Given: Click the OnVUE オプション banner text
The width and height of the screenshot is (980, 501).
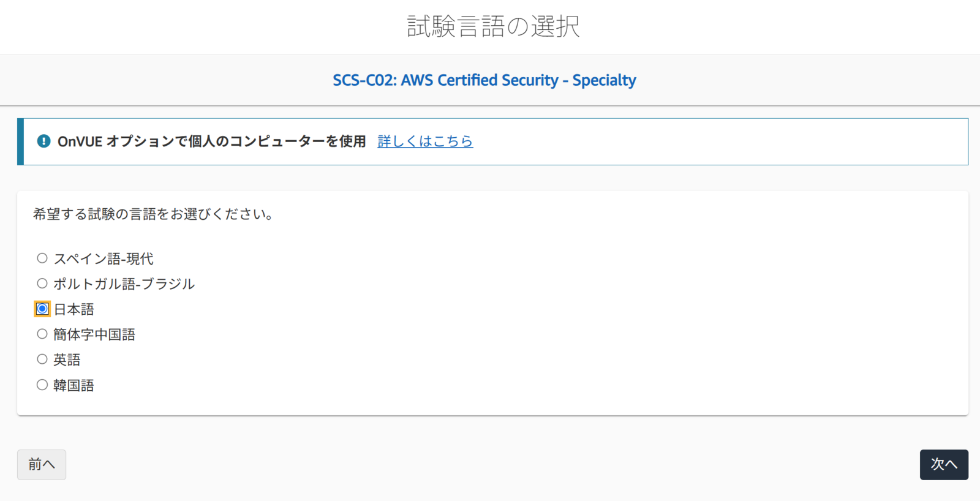Looking at the screenshot, I should 212,141.
